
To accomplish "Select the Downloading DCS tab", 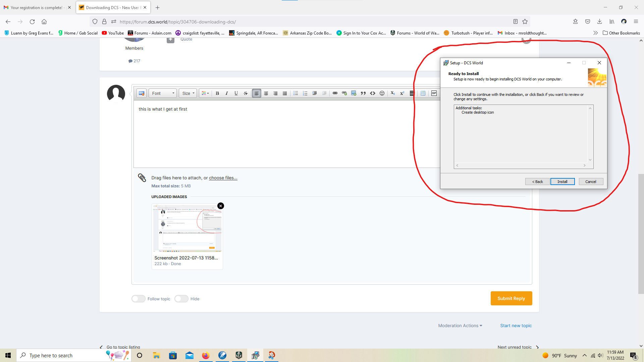I will tap(113, 7).
